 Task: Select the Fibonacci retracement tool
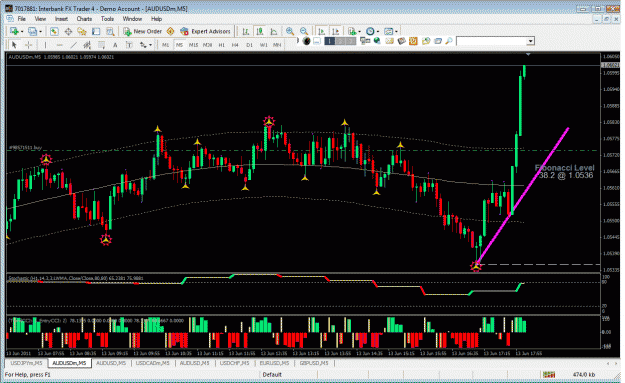click(101, 45)
